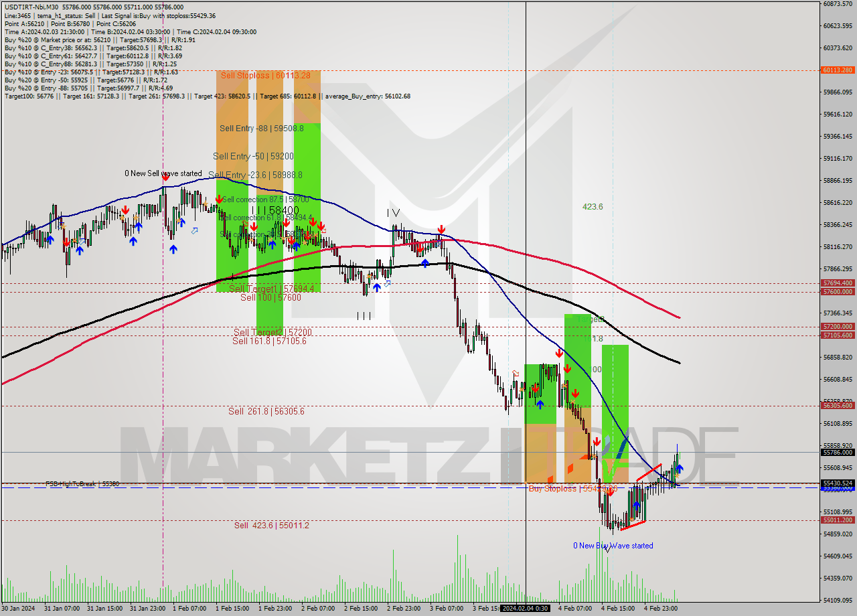
Task: Click the 'Sell Entry -23.6 | 58988.8' label
Action: [255, 175]
